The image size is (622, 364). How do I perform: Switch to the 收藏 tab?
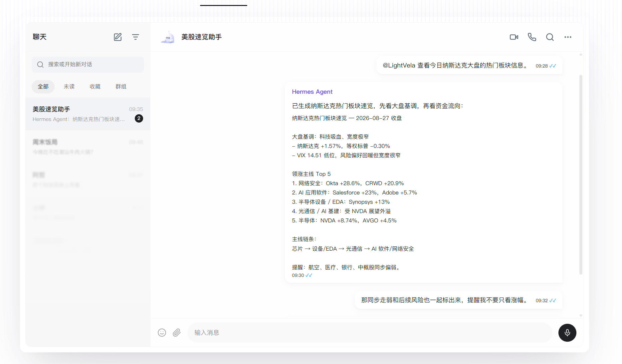pos(95,86)
